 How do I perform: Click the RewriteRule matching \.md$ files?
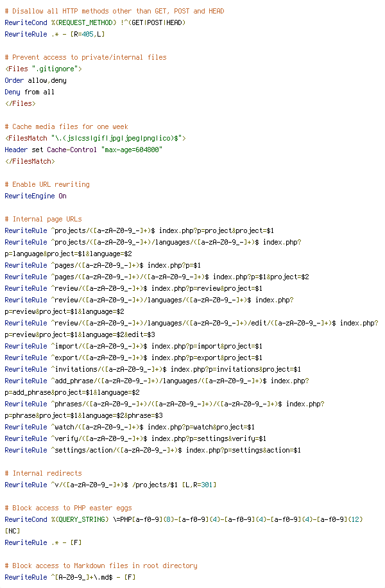(x=70, y=578)
